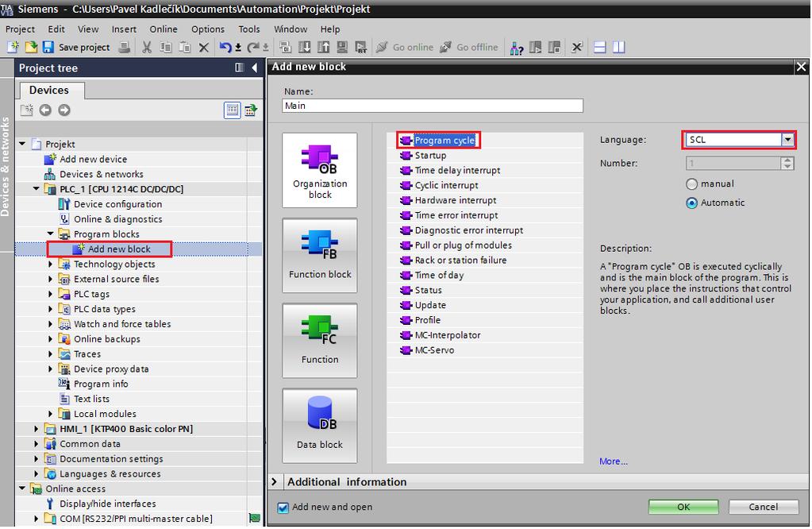Viewport: 812px width, 529px height.
Task: Click the Print toolbar icon
Action: point(125,47)
